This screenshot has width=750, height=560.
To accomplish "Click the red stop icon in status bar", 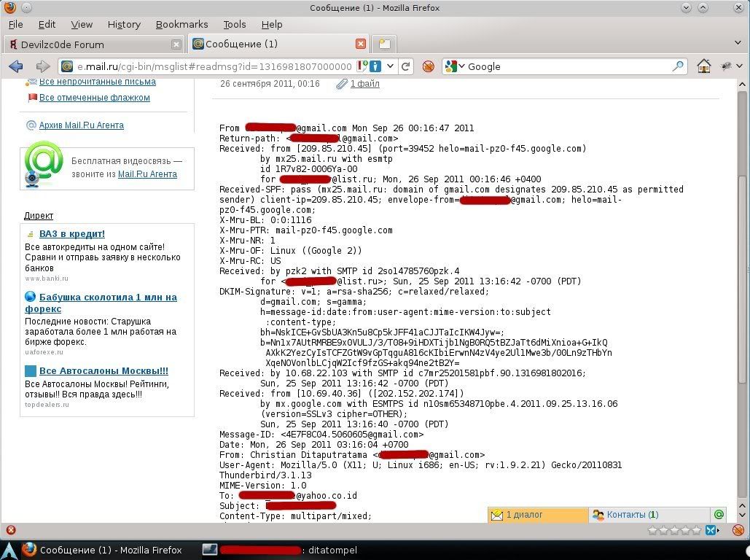I will (10, 530).
